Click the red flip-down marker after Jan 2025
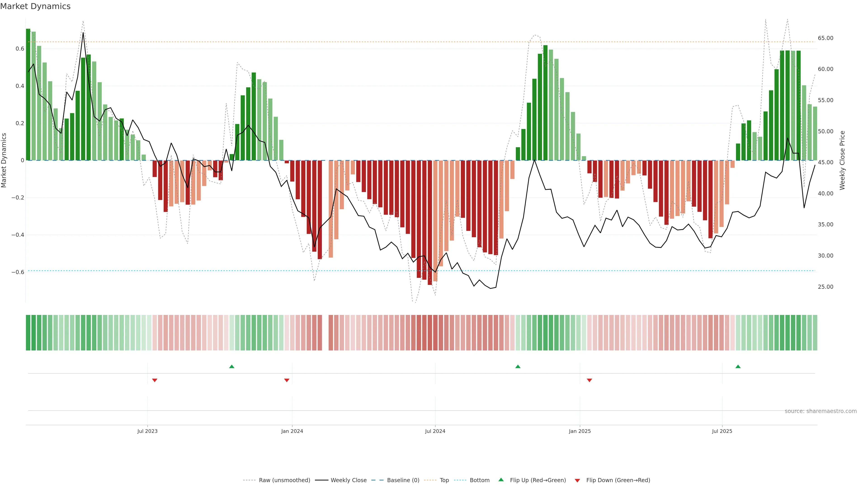The image size is (868, 488). click(x=589, y=380)
